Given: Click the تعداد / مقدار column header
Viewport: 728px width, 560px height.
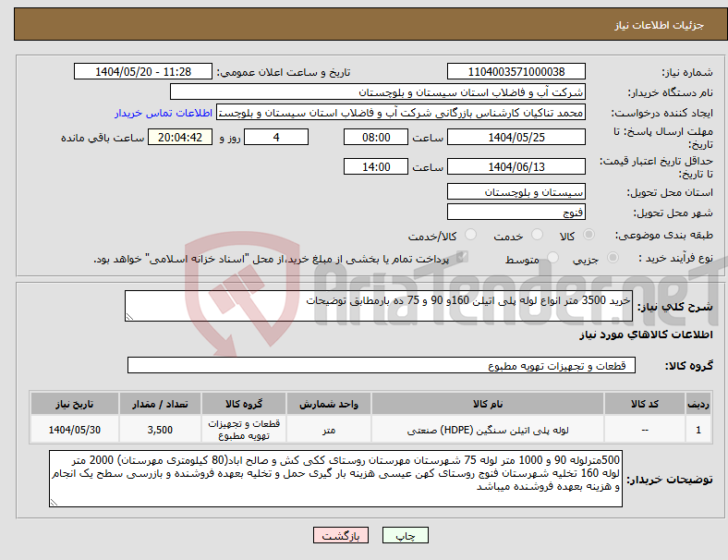Looking at the screenshot, I should click(x=160, y=404).
